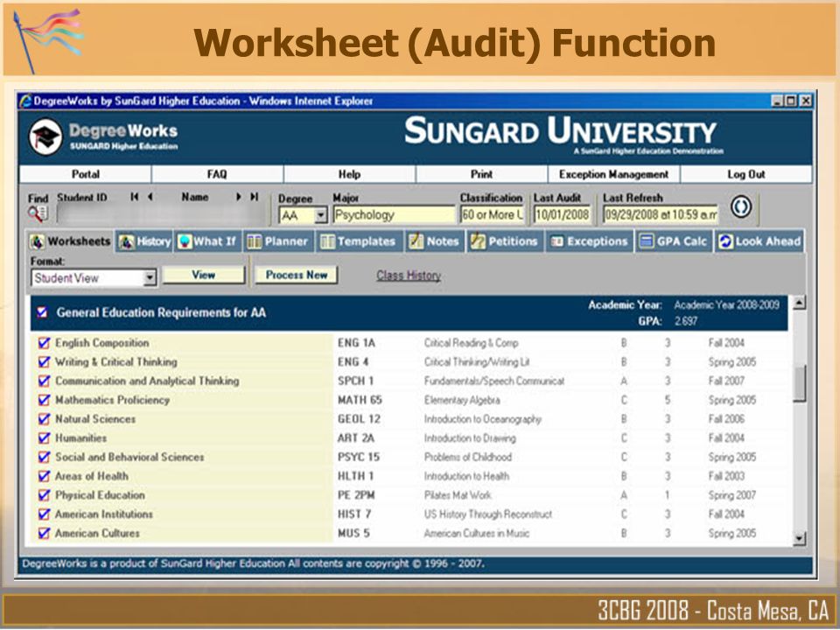
Task: Open the Class History link
Action: 409,276
